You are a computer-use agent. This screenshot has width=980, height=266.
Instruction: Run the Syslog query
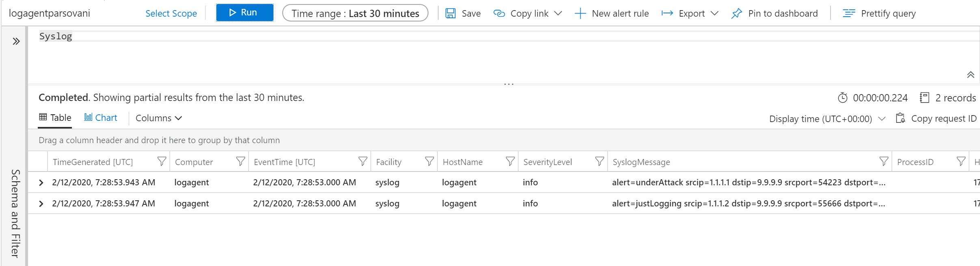pos(244,13)
